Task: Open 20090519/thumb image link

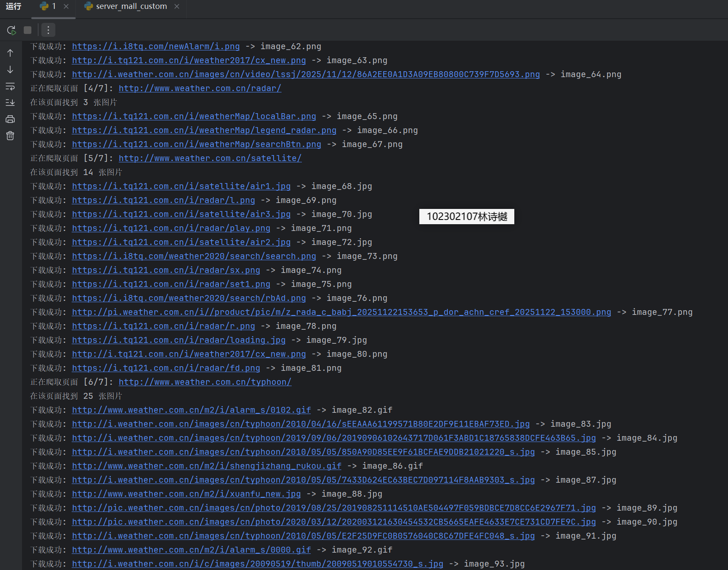Action: (257, 564)
